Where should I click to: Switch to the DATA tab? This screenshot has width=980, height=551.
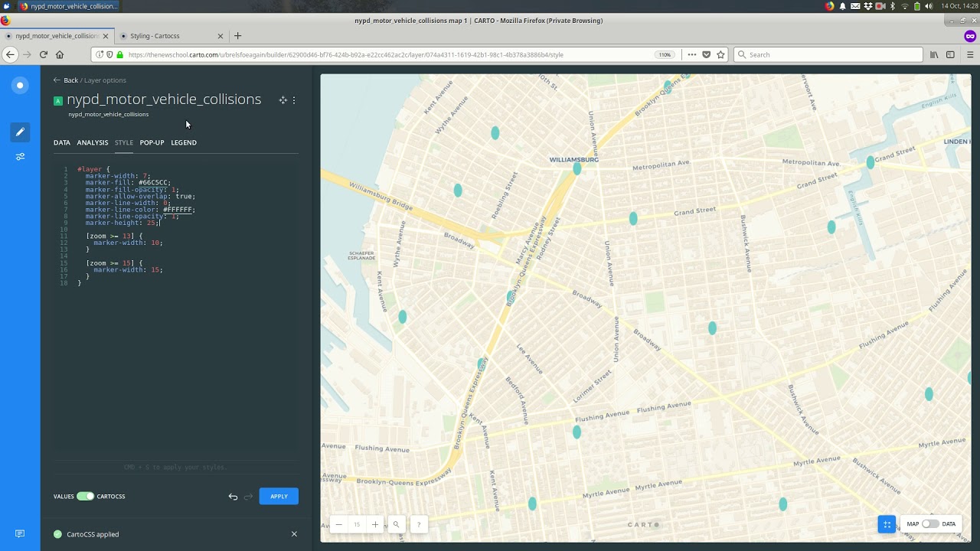(x=62, y=142)
